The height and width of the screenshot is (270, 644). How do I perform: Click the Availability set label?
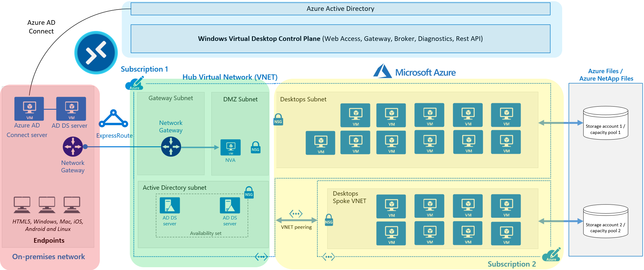pyautogui.click(x=206, y=233)
